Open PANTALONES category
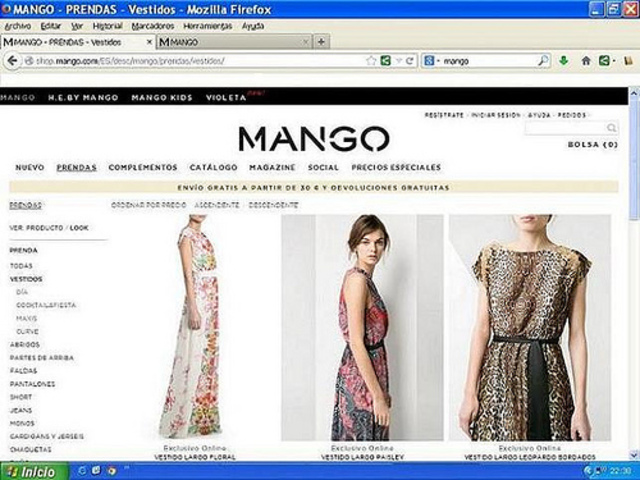640x480 pixels. 32,384
